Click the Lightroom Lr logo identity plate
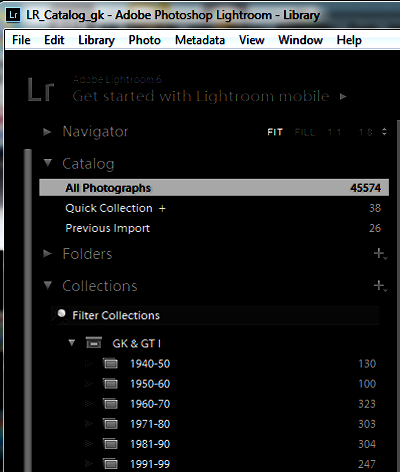 point(41,89)
